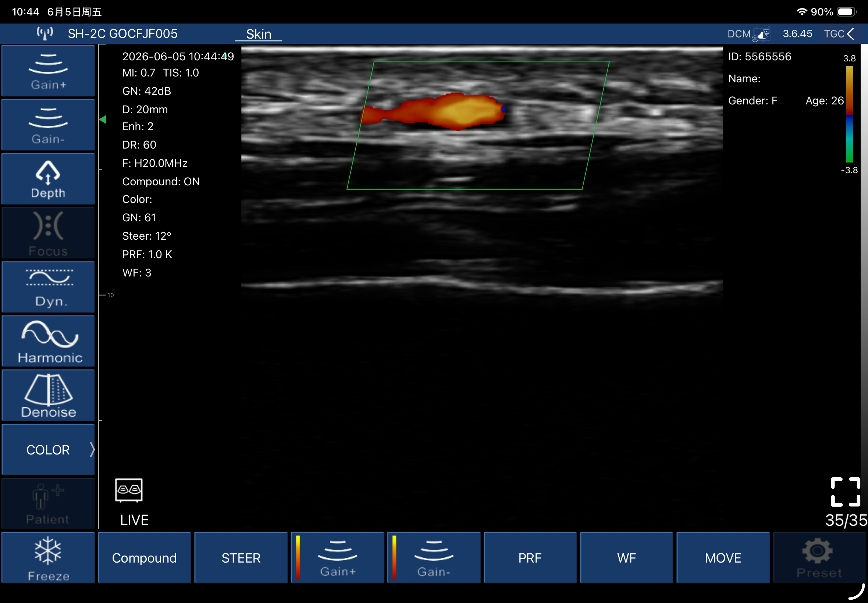Image resolution: width=868 pixels, height=603 pixels.
Task: Tap the green focus marker on depth ruler
Action: [102, 119]
